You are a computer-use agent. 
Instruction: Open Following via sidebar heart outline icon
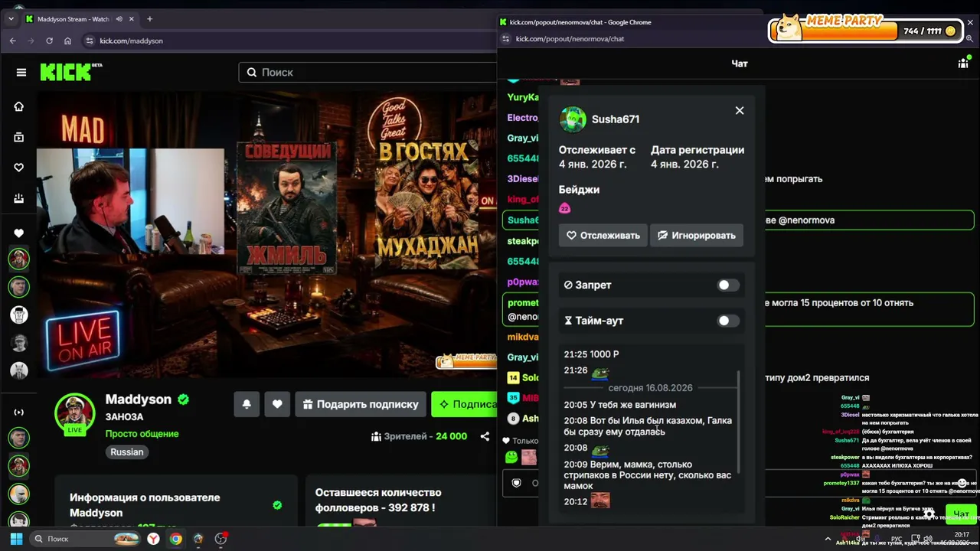(x=19, y=168)
